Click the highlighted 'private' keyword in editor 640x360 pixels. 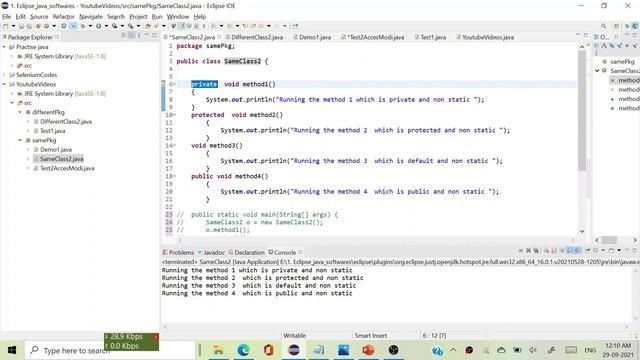204,84
